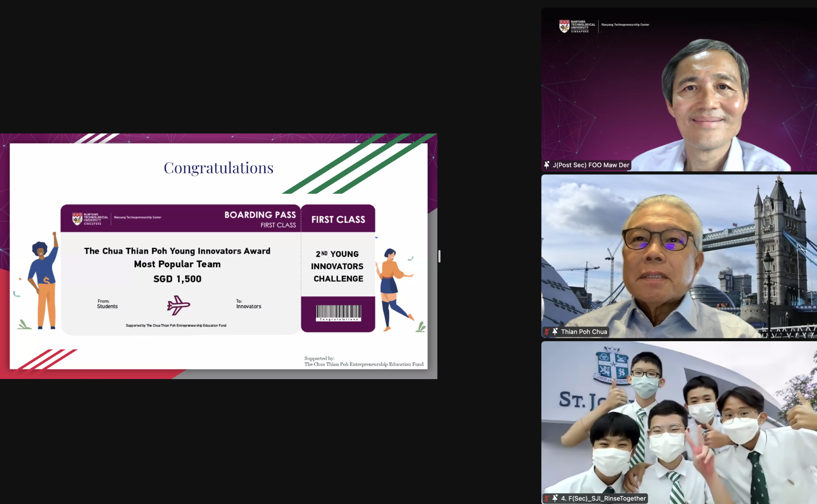Select J(Post Sec) FOO Maw Der name label
This screenshot has width=817, height=504.
(591, 165)
